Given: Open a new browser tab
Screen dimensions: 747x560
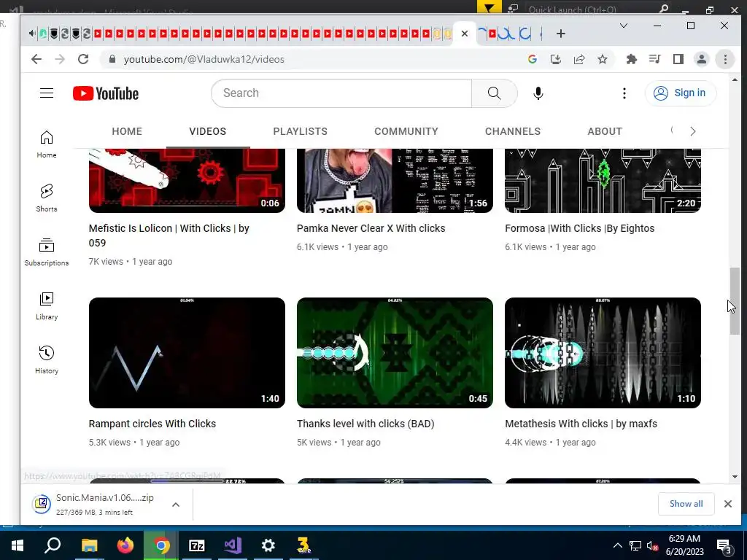Looking at the screenshot, I should pos(561,34).
